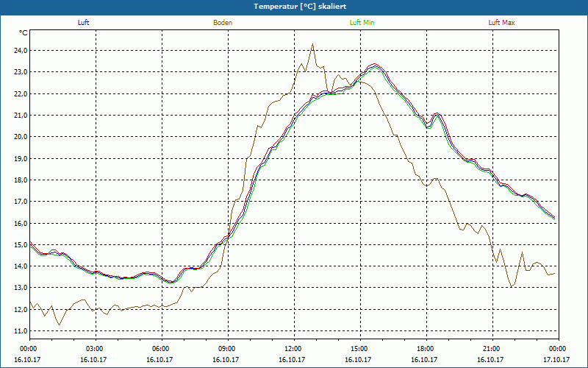Click the 13,0 y-axis value
588x368 pixels.
pyautogui.click(x=21, y=288)
